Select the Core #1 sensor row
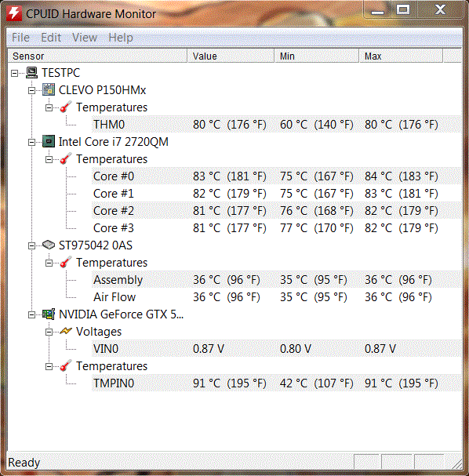469x476 pixels. pyautogui.click(x=276, y=194)
